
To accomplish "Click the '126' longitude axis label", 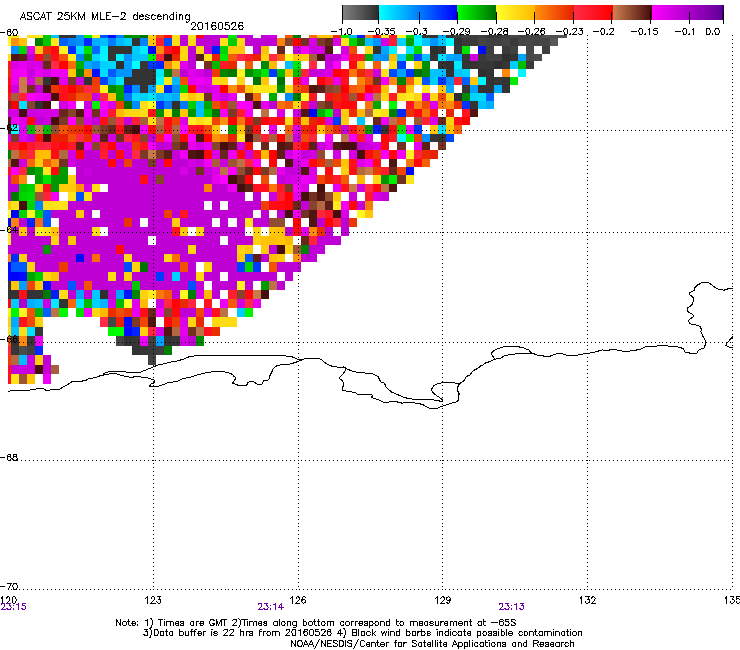I will point(298,599).
